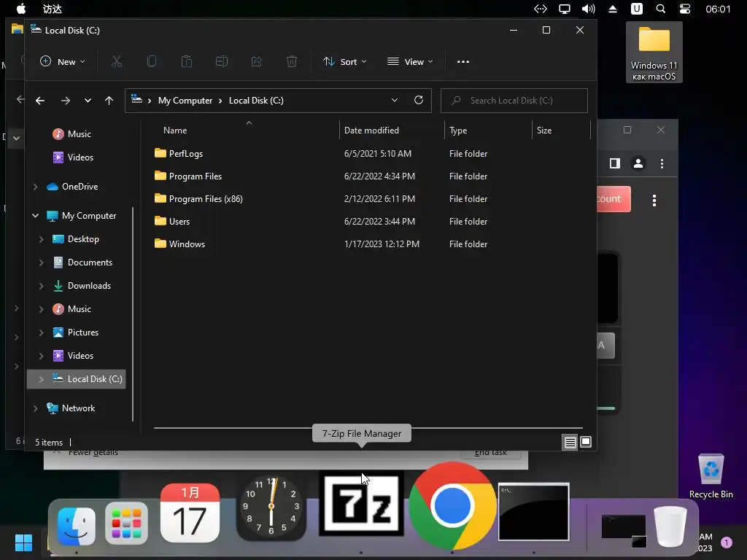Click Local Disk (C:) breadcrumb segment
The height and width of the screenshot is (560, 747).
tap(256, 101)
